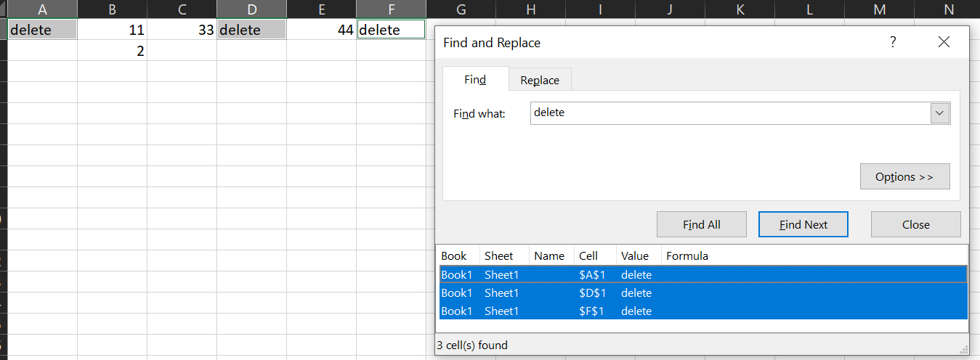Image resolution: width=980 pixels, height=360 pixels.
Task: Expand search settings with Options >> button
Action: tap(904, 176)
